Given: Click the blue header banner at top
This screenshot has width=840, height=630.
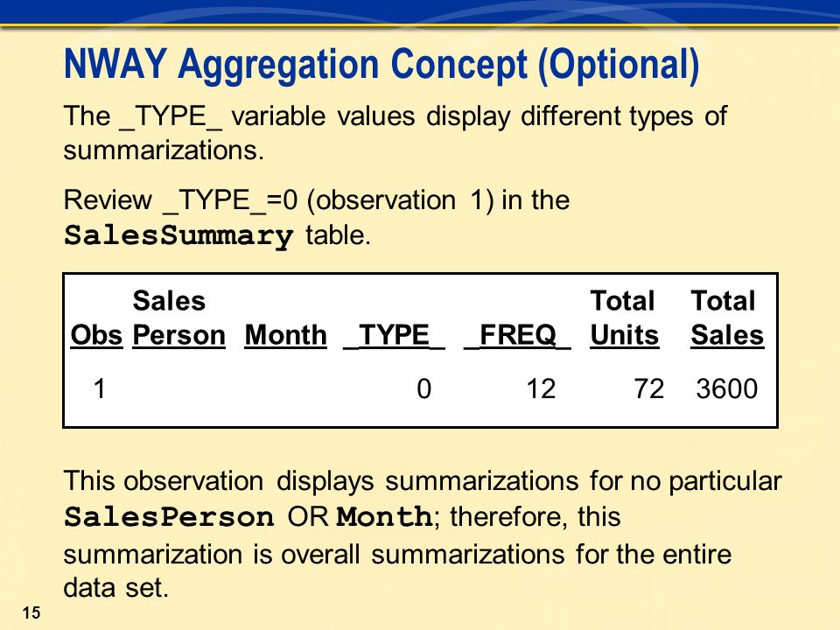Looking at the screenshot, I should (x=420, y=11).
